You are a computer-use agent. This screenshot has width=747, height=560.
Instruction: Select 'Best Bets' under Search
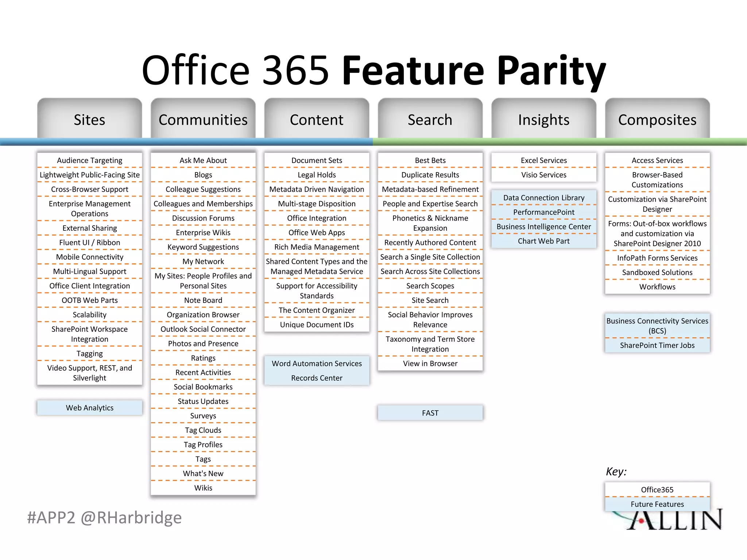point(430,160)
